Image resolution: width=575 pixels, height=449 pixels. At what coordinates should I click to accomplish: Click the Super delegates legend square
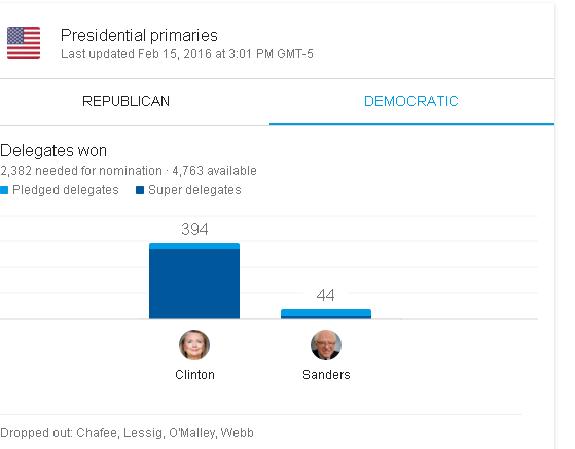tap(140, 190)
